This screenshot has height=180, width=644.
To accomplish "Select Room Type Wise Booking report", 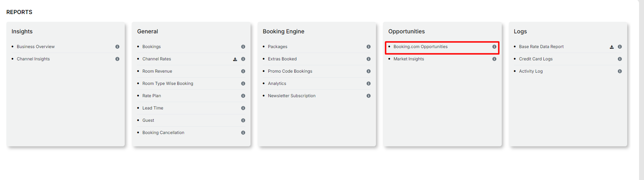I will tap(167, 84).
